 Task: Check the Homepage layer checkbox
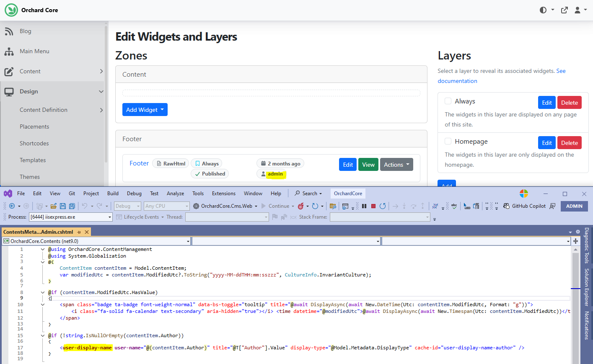pyautogui.click(x=448, y=141)
